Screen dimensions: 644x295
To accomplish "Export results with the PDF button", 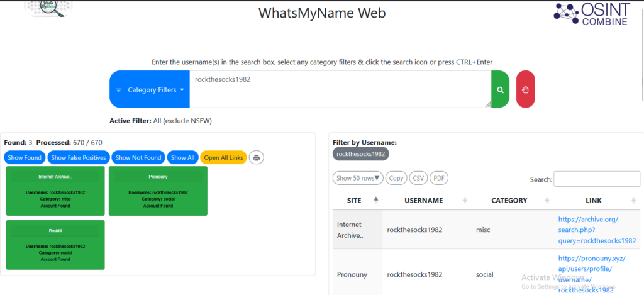I will [438, 178].
